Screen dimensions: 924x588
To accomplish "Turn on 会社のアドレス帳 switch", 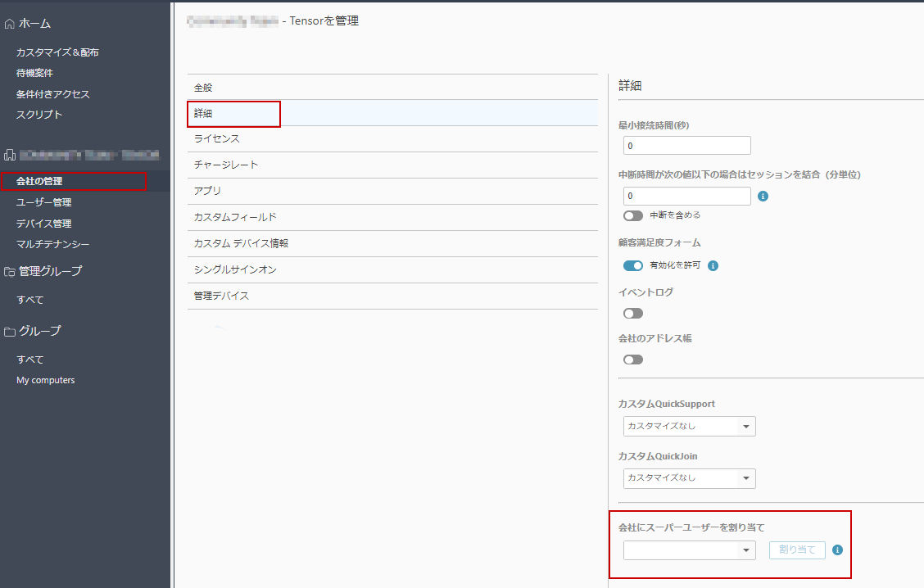I will tap(633, 360).
